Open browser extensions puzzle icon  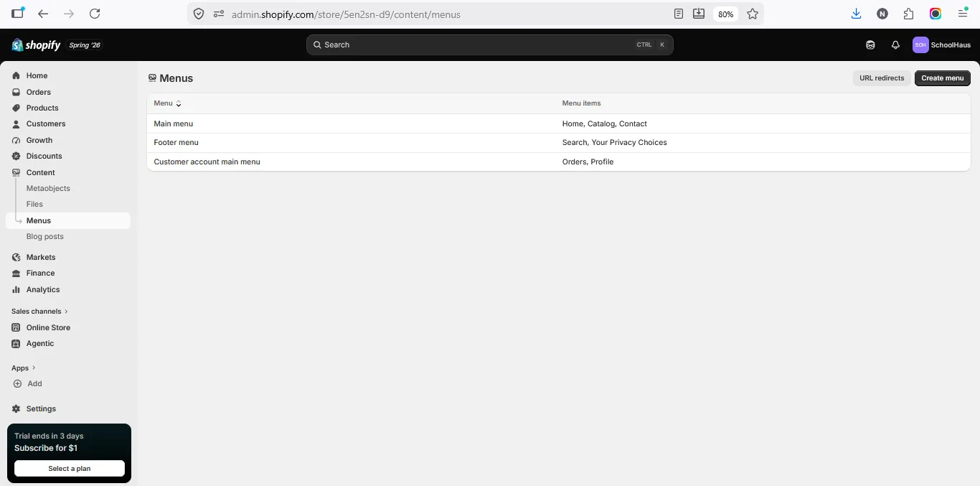pos(909,14)
